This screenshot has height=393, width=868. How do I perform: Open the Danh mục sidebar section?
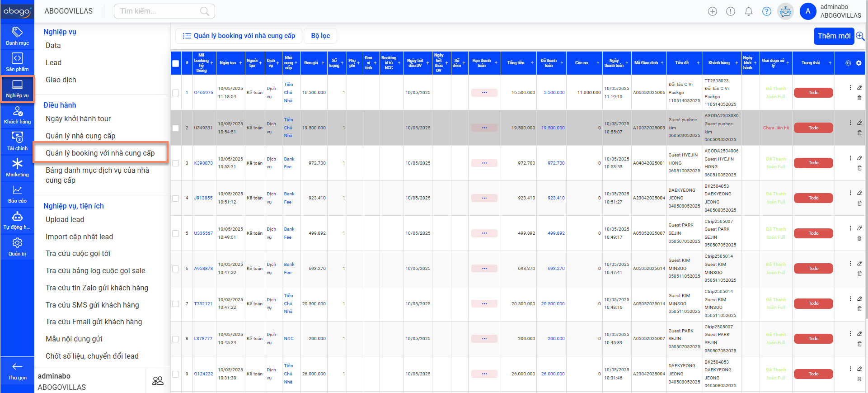pos(17,36)
